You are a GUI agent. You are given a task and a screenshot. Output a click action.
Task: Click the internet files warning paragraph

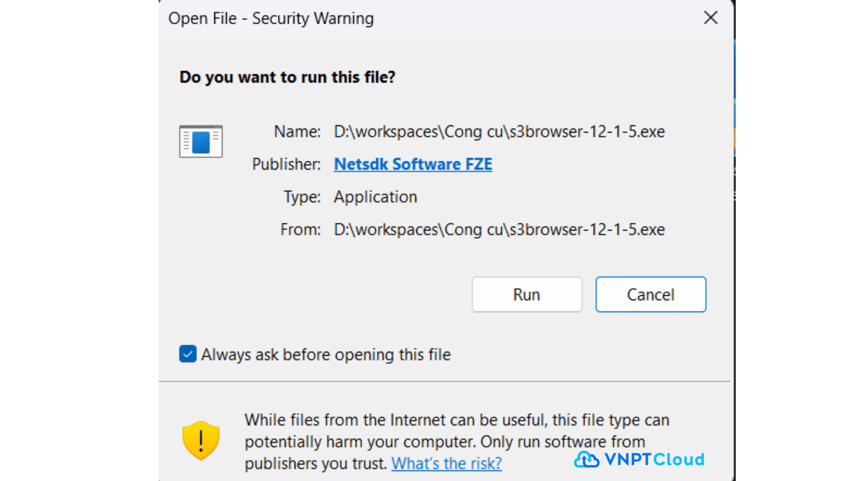click(457, 442)
